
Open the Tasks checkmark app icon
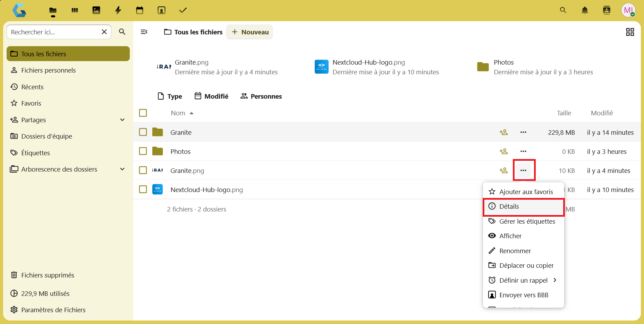point(183,10)
